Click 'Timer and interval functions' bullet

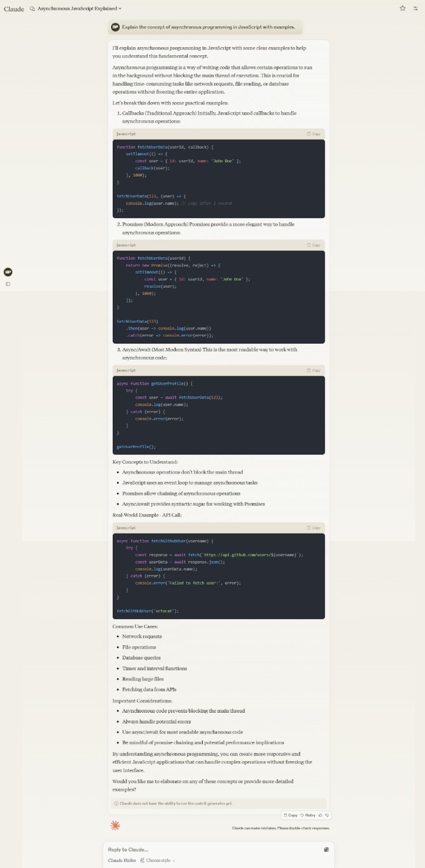coord(154,668)
